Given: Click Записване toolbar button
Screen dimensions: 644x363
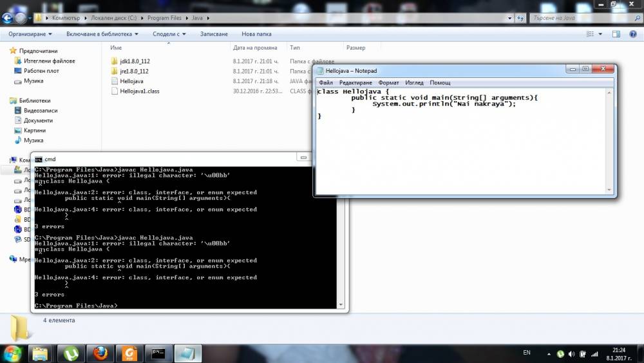Looking at the screenshot, I should (x=214, y=34).
